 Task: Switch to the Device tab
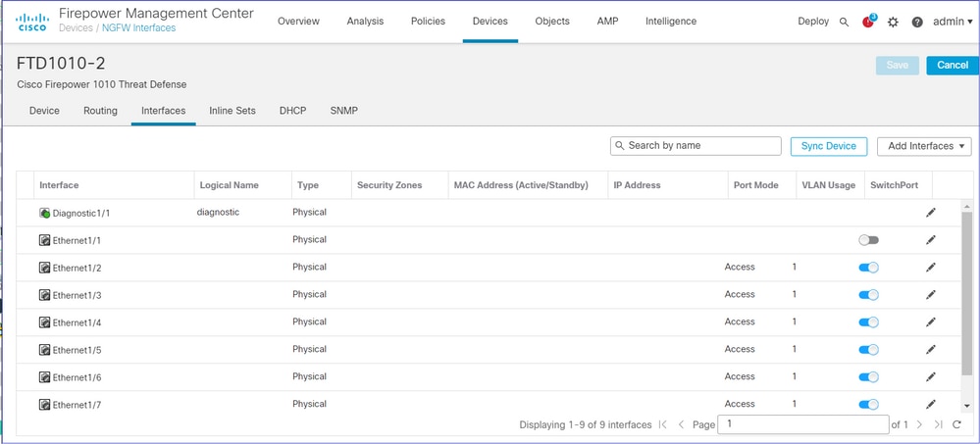(44, 111)
